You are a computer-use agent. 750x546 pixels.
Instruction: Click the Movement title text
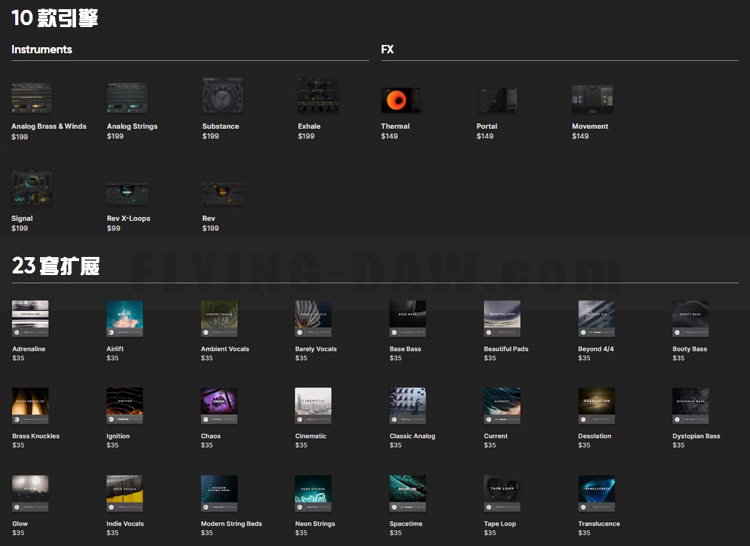[x=590, y=126]
